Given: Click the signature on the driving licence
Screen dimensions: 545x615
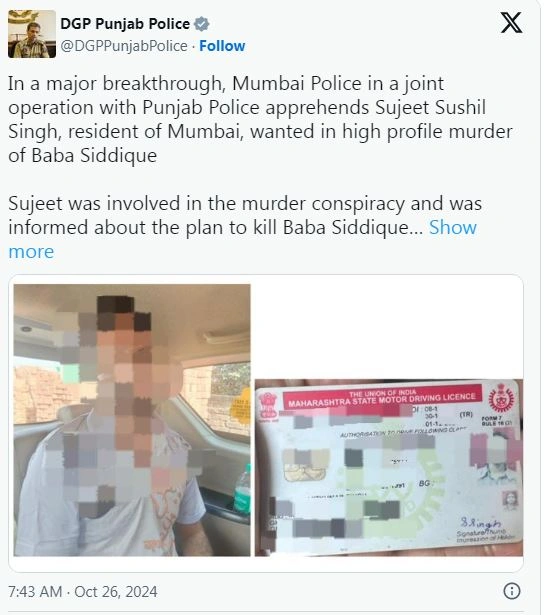Looking at the screenshot, I should [480, 523].
